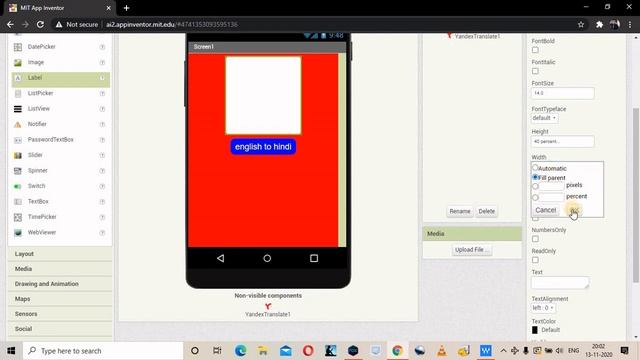Expand the Social palette section
640x360 pixels.
pos(60,329)
